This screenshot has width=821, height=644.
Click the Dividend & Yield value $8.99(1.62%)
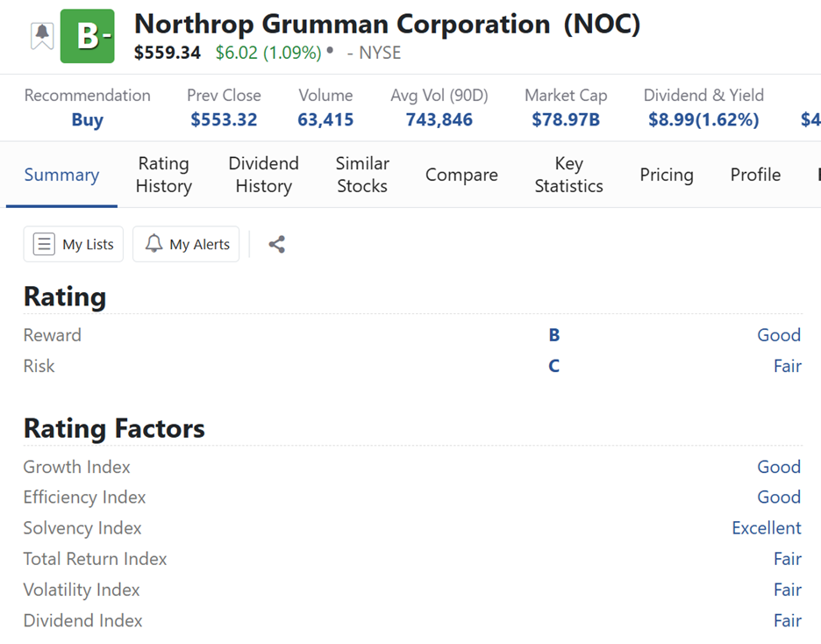point(703,120)
